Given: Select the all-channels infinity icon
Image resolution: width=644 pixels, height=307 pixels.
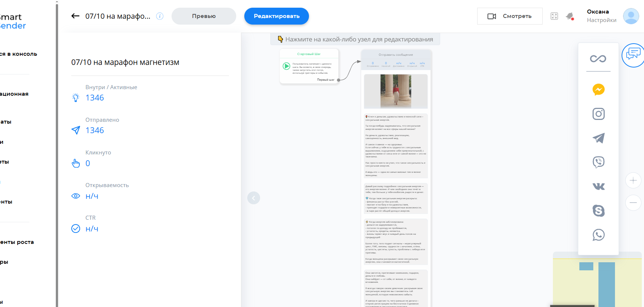Looking at the screenshot, I should (598, 59).
